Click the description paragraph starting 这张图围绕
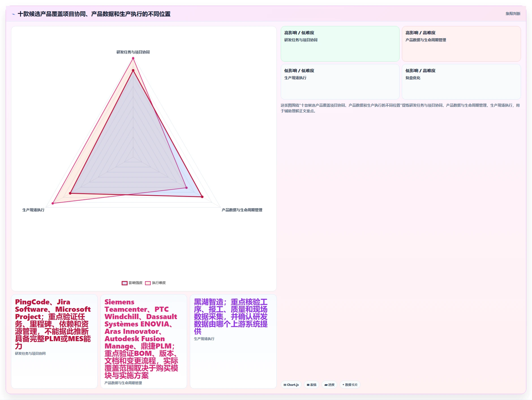The width and height of the screenshot is (532, 400). (x=400, y=108)
